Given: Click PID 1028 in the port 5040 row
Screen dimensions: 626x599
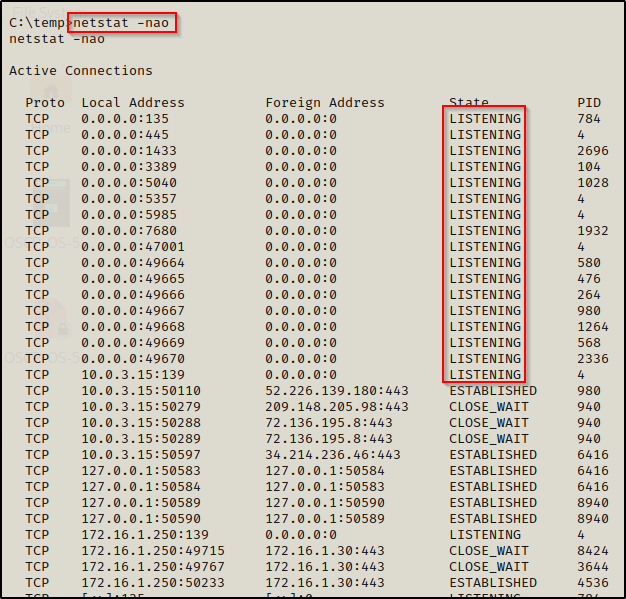Looking at the screenshot, I should (593, 182).
